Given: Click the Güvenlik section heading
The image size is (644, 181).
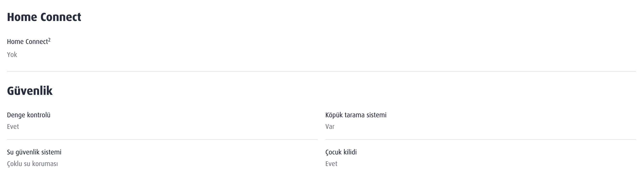Looking at the screenshot, I should coord(30,91).
